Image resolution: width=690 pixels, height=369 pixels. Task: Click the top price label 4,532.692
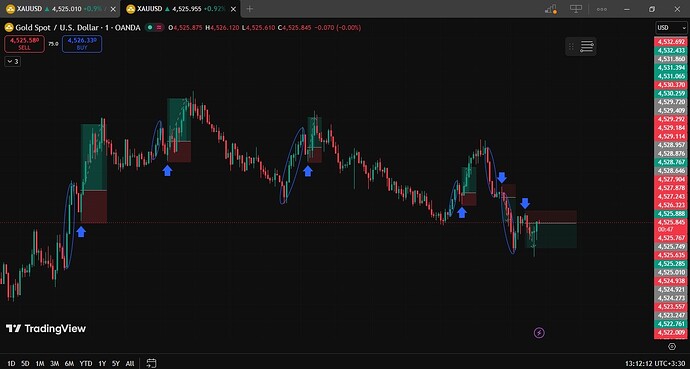tap(671, 42)
